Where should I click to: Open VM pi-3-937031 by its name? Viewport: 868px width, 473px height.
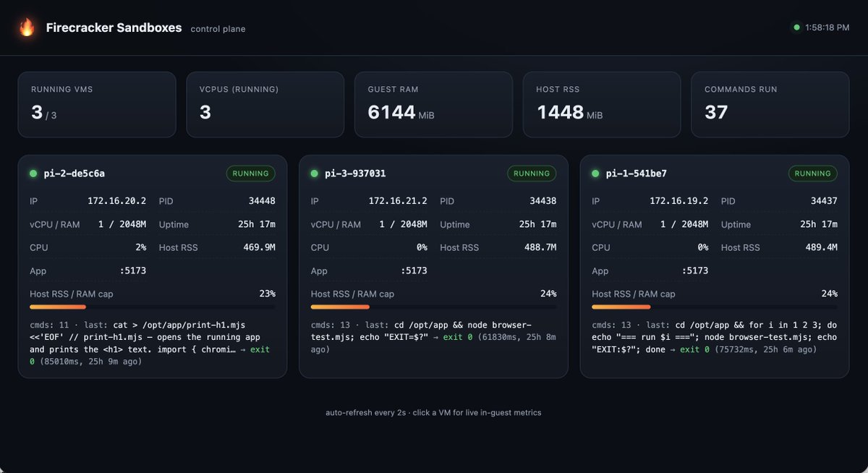tap(355, 174)
